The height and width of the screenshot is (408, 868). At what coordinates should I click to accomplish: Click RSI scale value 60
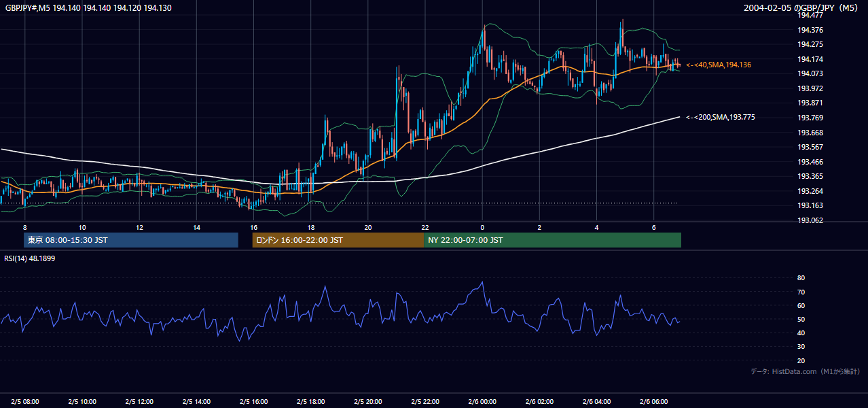click(x=801, y=305)
